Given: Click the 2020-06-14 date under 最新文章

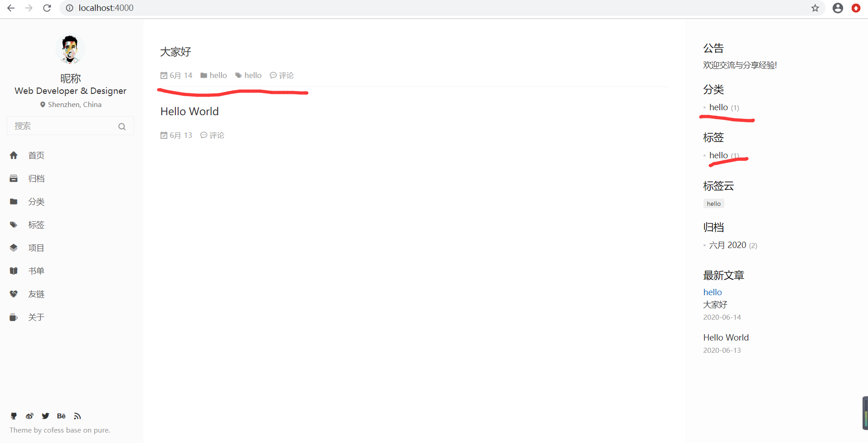Looking at the screenshot, I should [x=722, y=317].
